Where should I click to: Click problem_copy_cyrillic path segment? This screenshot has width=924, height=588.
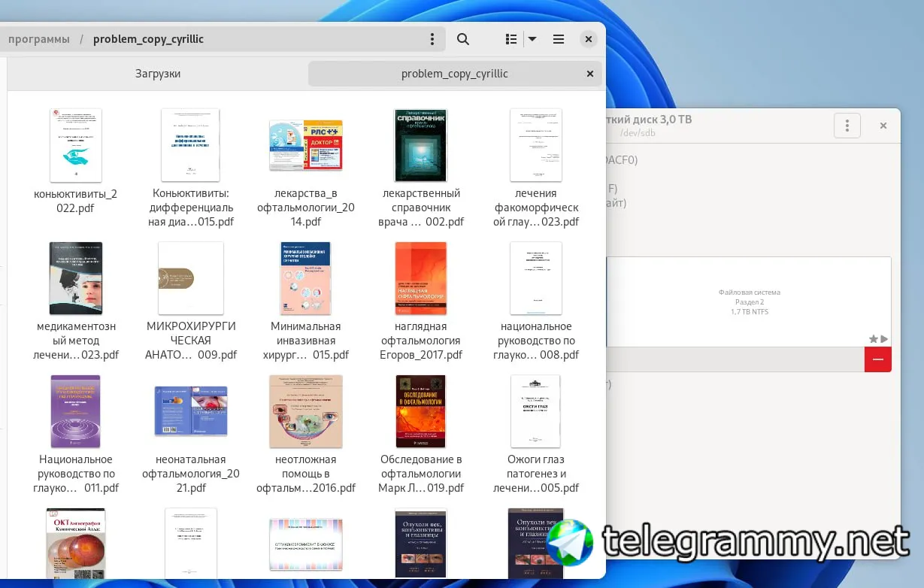148,39
